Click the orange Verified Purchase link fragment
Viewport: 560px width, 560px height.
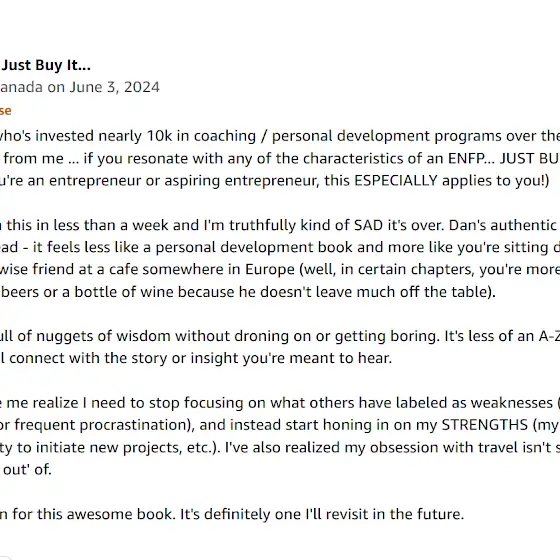click(5, 111)
